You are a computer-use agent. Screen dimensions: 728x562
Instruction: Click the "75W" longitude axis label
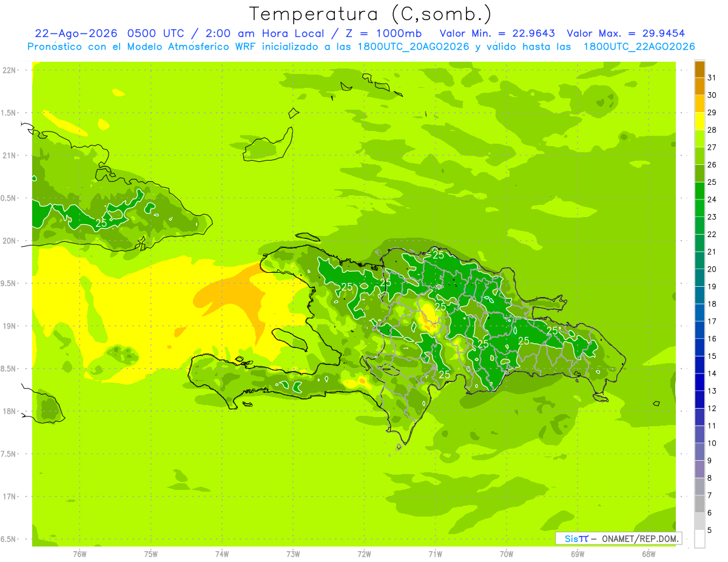click(151, 554)
